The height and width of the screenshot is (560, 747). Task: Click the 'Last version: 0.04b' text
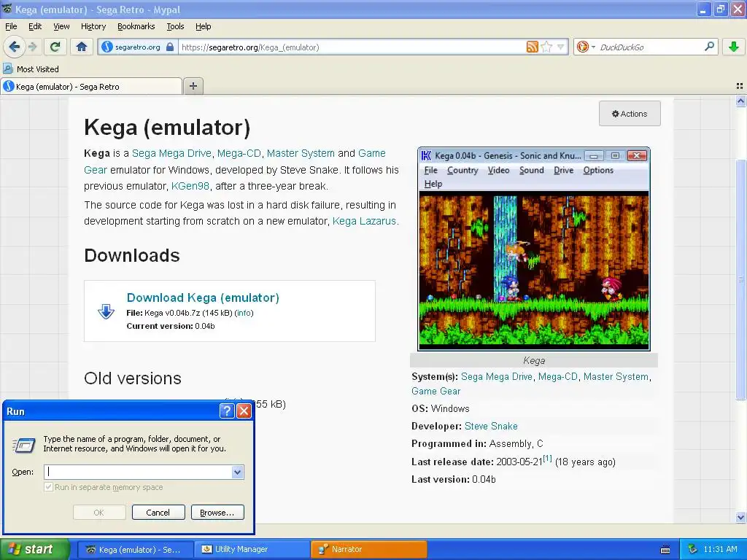pos(454,480)
